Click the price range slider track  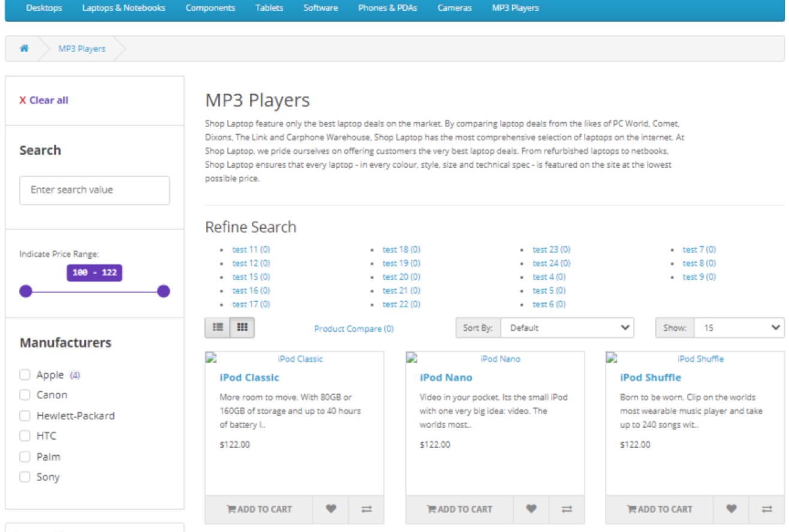(x=95, y=292)
